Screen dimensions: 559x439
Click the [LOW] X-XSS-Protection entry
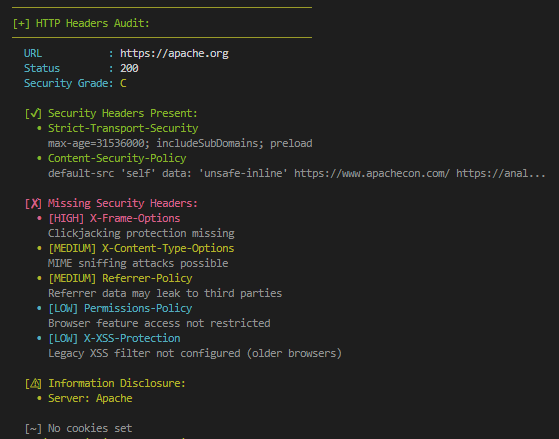click(114, 338)
